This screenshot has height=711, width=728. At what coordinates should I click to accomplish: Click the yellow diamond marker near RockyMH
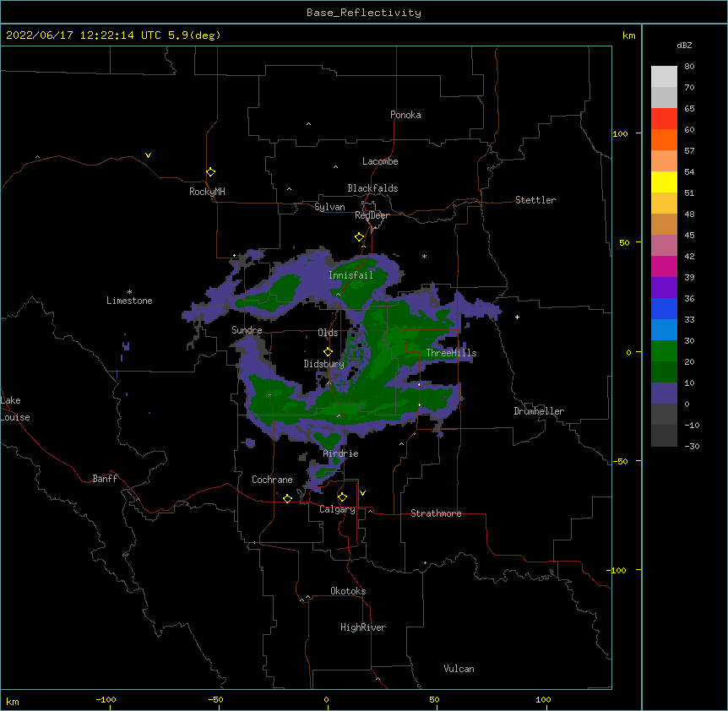[x=210, y=172]
